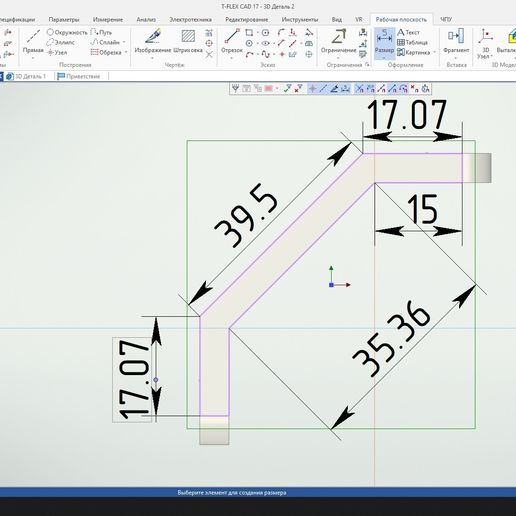This screenshot has width=516, height=516.
Task: Click the coordinate system origin marker
Action: tap(331, 285)
